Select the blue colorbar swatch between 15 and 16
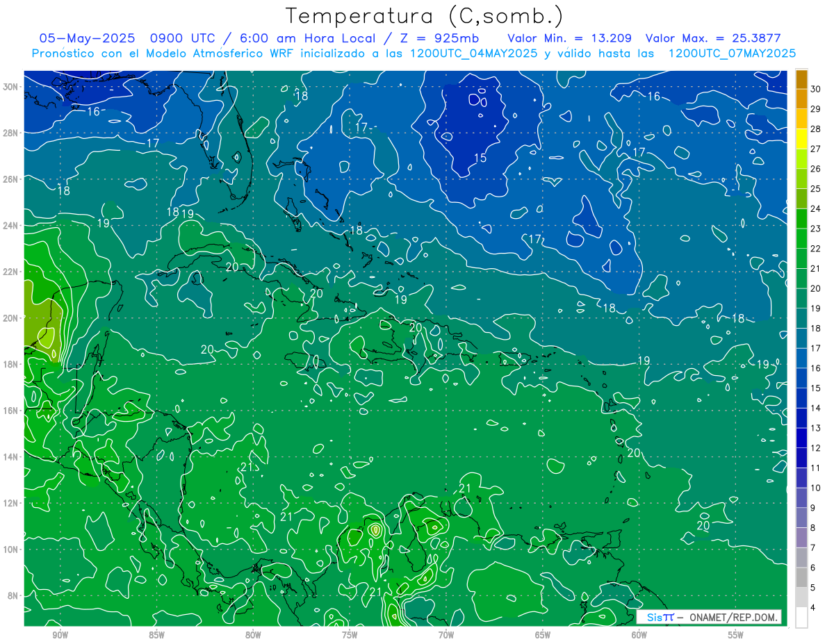The width and height of the screenshot is (834, 644). (x=801, y=378)
